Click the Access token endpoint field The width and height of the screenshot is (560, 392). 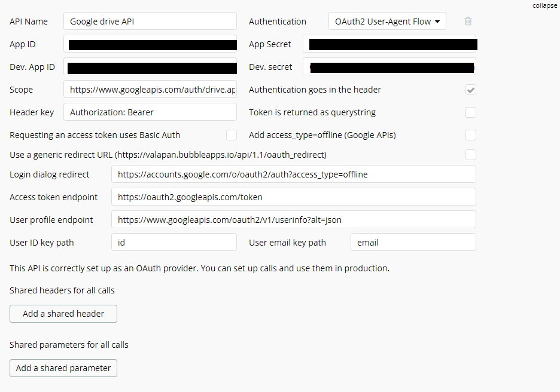(x=293, y=197)
